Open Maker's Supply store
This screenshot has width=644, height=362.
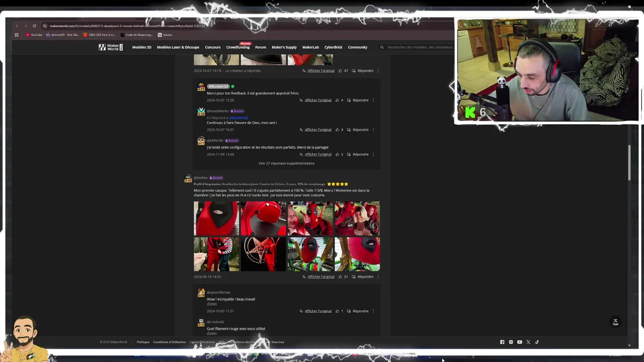284,47
